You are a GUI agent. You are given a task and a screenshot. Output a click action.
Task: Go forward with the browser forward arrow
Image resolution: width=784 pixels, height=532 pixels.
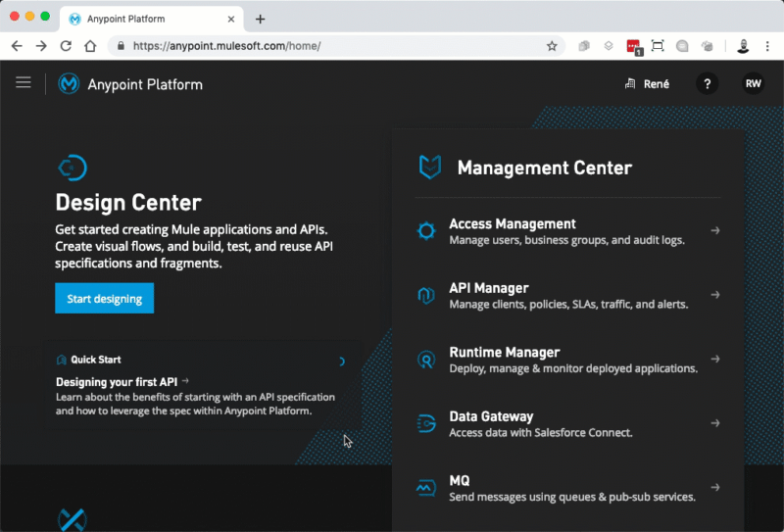click(x=41, y=46)
